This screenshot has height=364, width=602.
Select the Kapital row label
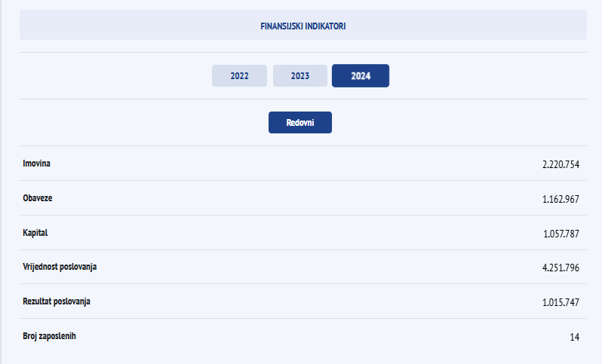click(35, 233)
